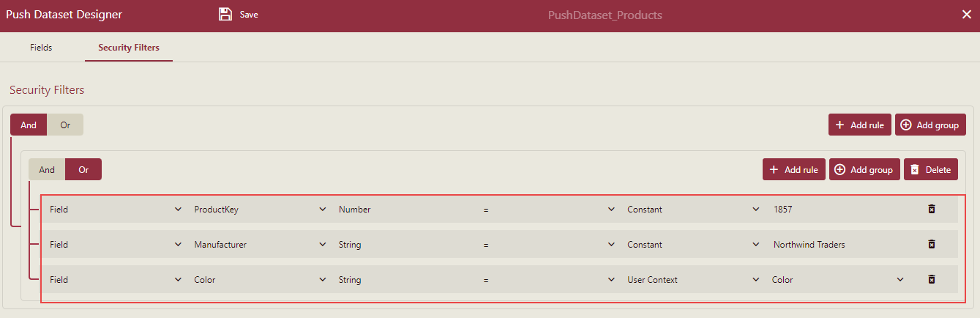980x318 pixels.
Task: Toggle the inner group to And
Action: click(x=47, y=170)
